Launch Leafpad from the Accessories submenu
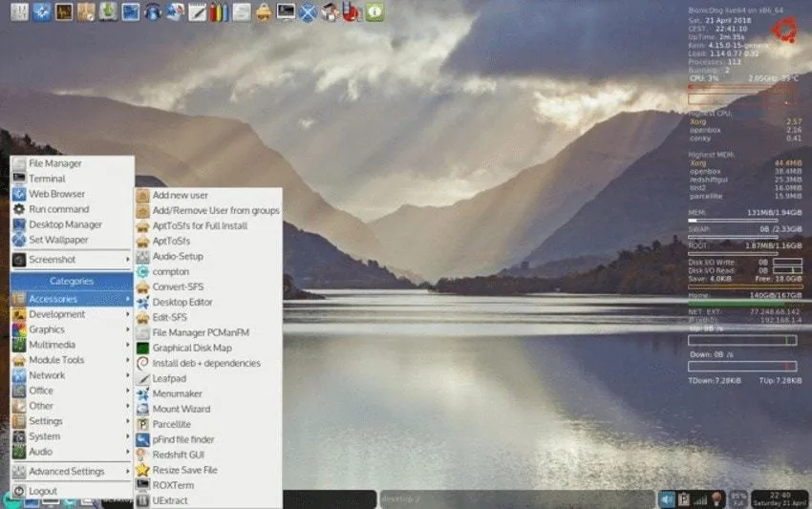 (168, 378)
